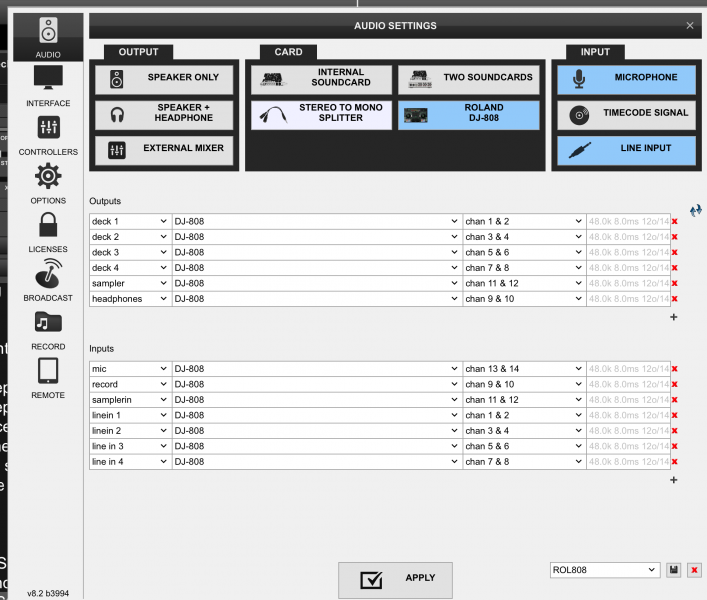The height and width of the screenshot is (600, 707).
Task: Toggle the Timecode Signal input option
Action: [626, 115]
